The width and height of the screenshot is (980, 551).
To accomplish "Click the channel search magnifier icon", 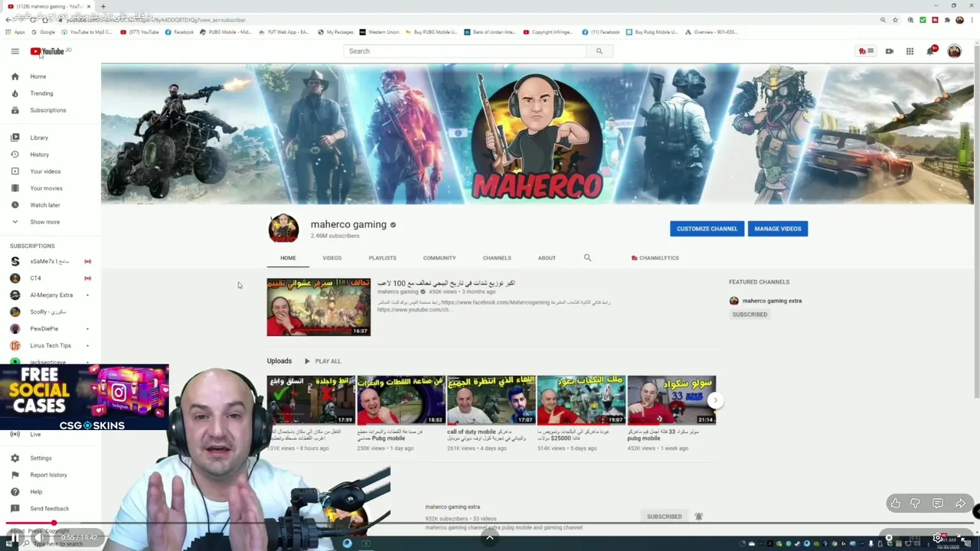I will [587, 258].
